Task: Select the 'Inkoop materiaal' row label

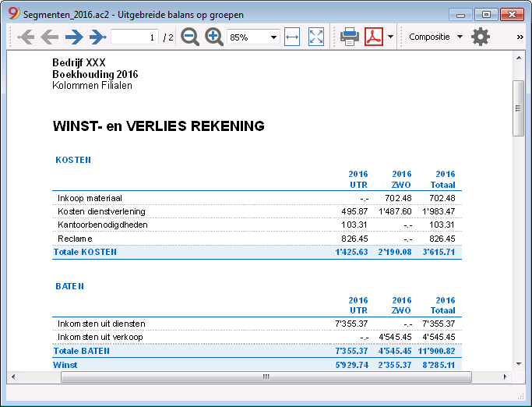Action: tap(90, 198)
